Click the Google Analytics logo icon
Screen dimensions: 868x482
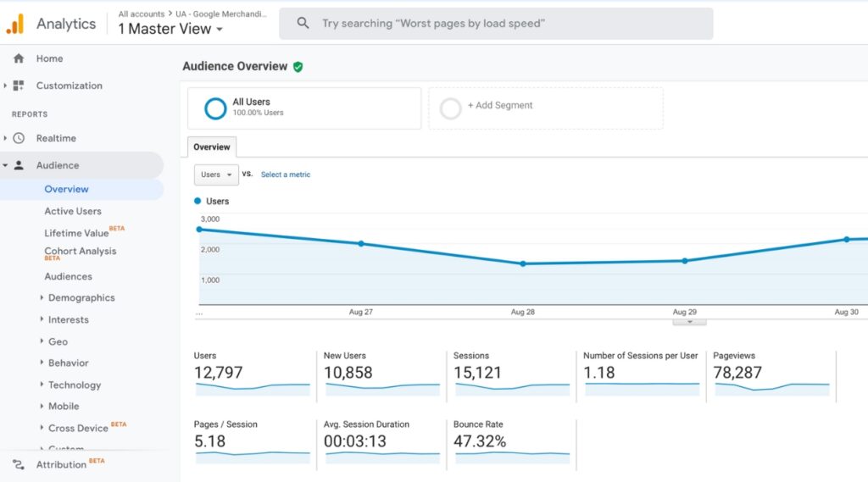point(15,24)
